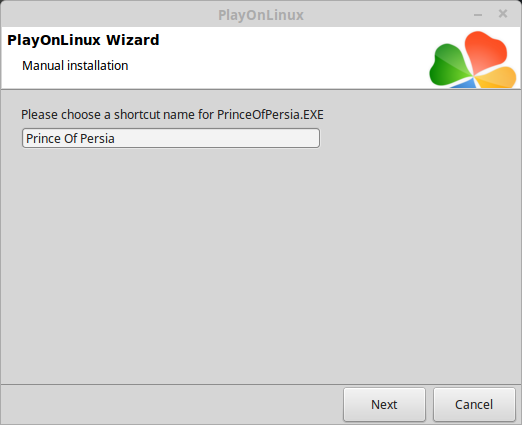This screenshot has width=522, height=425.
Task: Click the blue petal of the logo
Action: [465, 83]
